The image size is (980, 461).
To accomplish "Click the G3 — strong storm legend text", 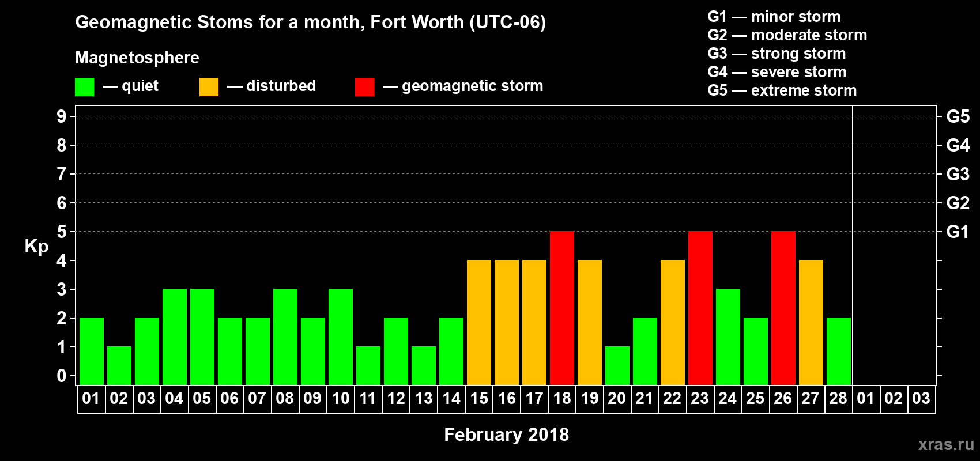I will click(777, 54).
